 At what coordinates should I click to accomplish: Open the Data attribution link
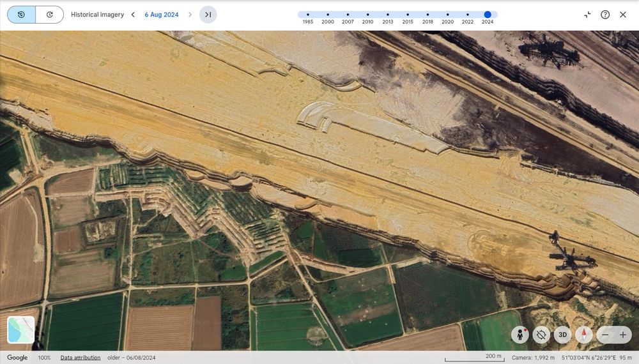81,358
